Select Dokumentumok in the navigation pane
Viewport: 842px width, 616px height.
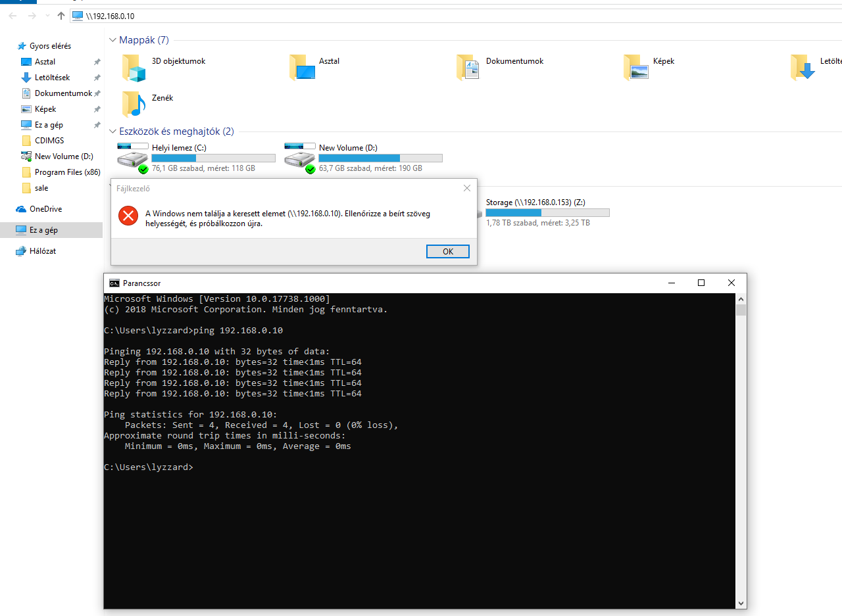(x=63, y=93)
